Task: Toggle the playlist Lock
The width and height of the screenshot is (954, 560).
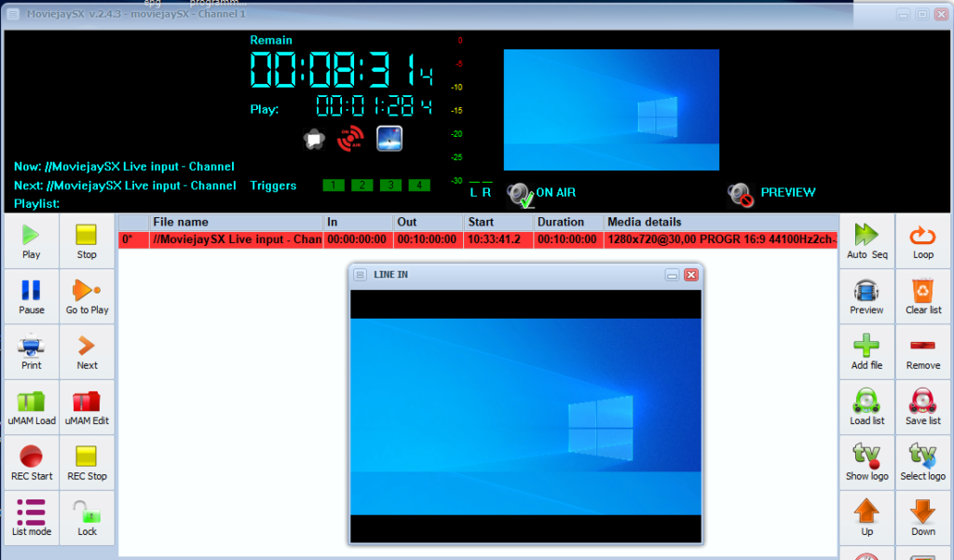Action: [x=87, y=518]
